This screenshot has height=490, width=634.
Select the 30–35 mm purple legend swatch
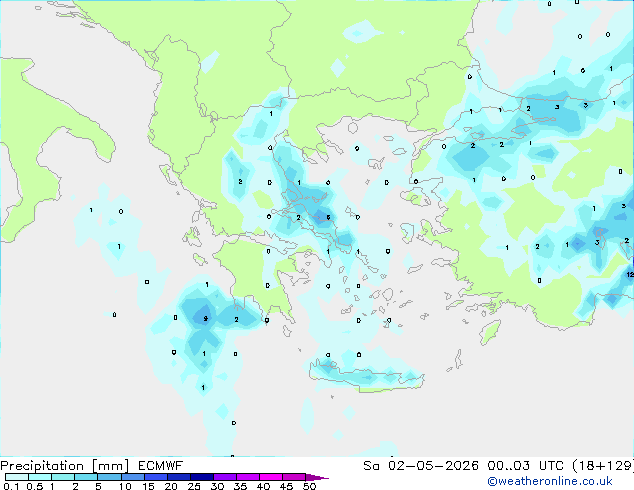point(225,477)
